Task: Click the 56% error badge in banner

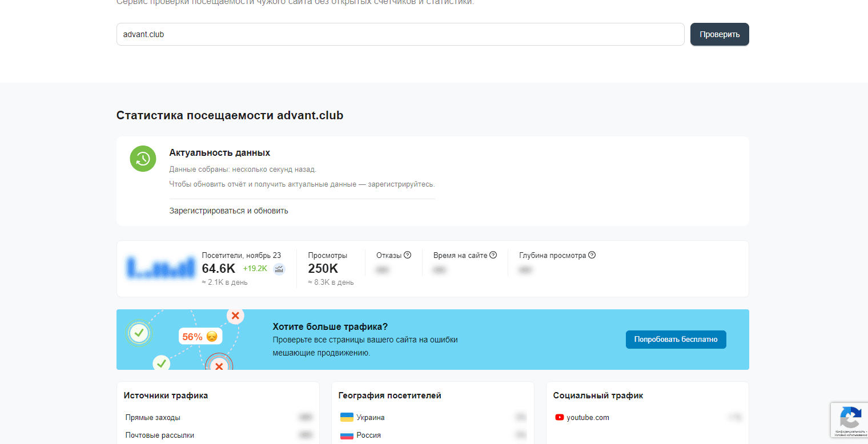Action: [199, 337]
